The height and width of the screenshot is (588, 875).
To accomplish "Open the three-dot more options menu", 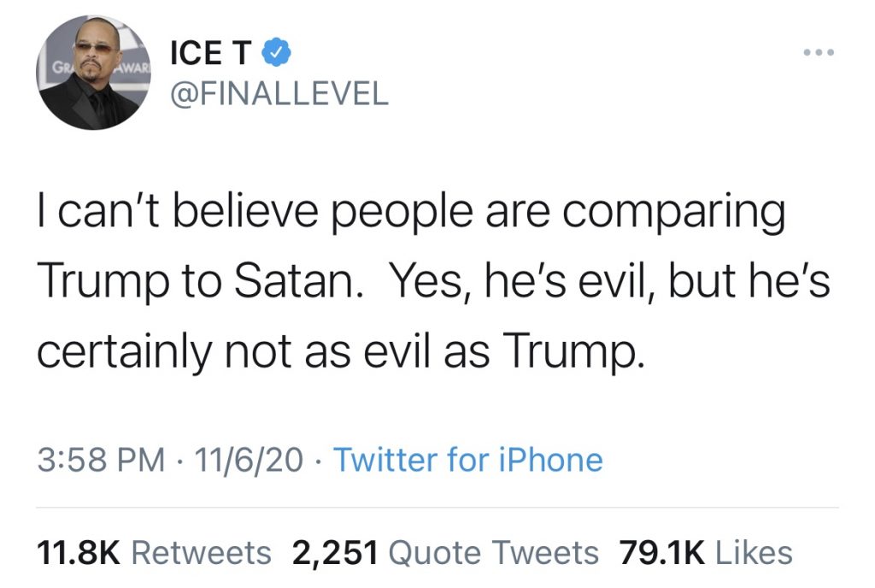I will [819, 52].
